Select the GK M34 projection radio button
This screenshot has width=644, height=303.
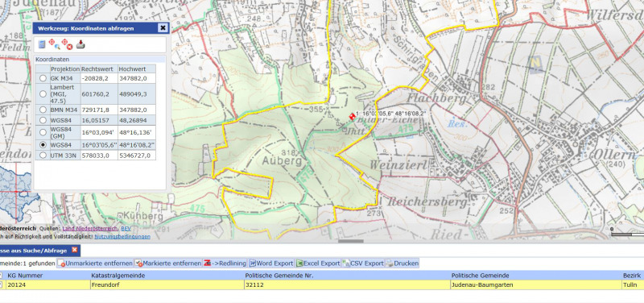pyautogui.click(x=43, y=78)
